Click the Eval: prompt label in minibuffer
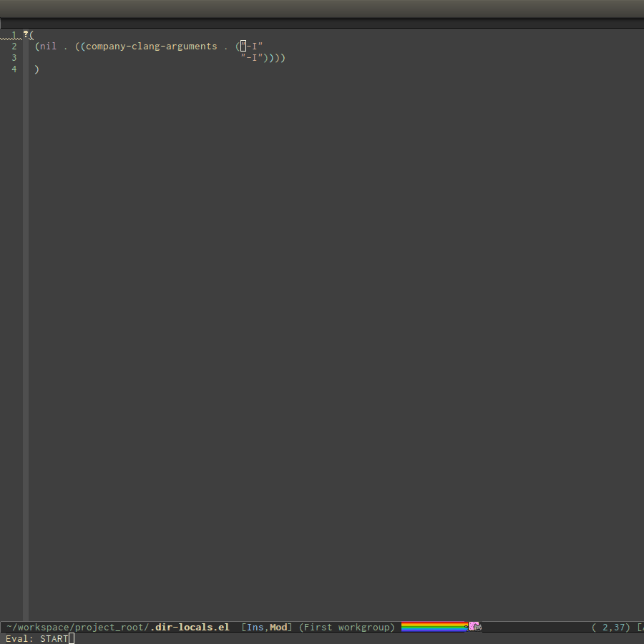644x644 pixels. pos(19,639)
